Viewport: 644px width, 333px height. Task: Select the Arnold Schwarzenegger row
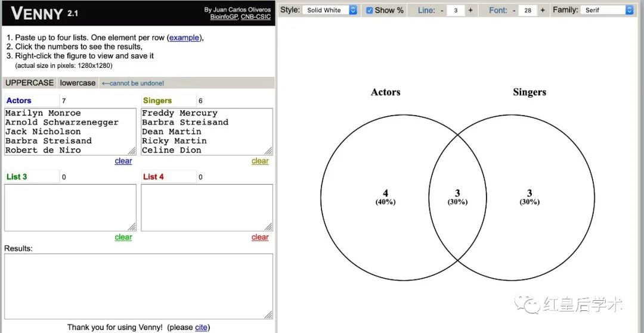click(62, 122)
